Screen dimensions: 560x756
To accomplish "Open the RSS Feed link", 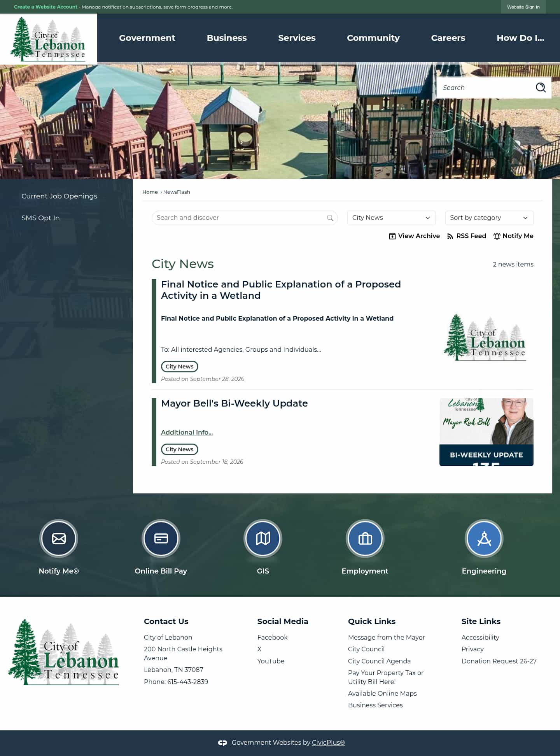I will click(467, 236).
